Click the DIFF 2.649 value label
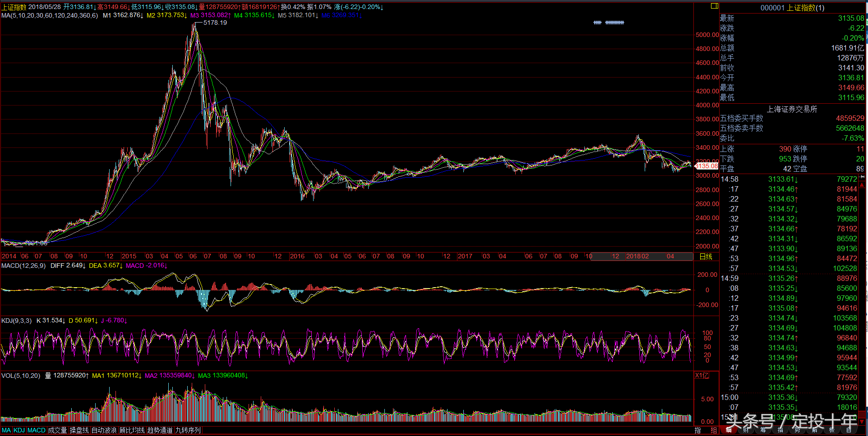 pos(68,266)
